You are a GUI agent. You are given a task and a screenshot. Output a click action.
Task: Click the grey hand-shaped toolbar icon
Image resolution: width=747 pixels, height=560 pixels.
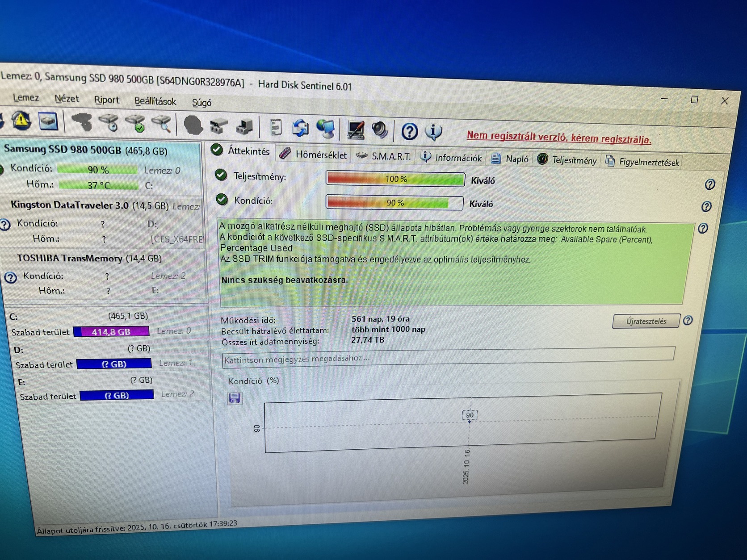(82, 122)
